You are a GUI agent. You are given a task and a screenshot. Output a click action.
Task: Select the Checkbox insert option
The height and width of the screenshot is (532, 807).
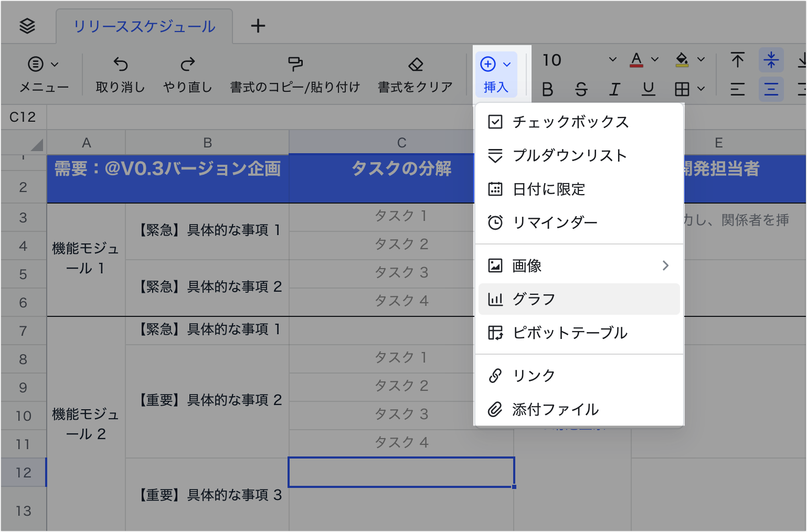tap(570, 122)
